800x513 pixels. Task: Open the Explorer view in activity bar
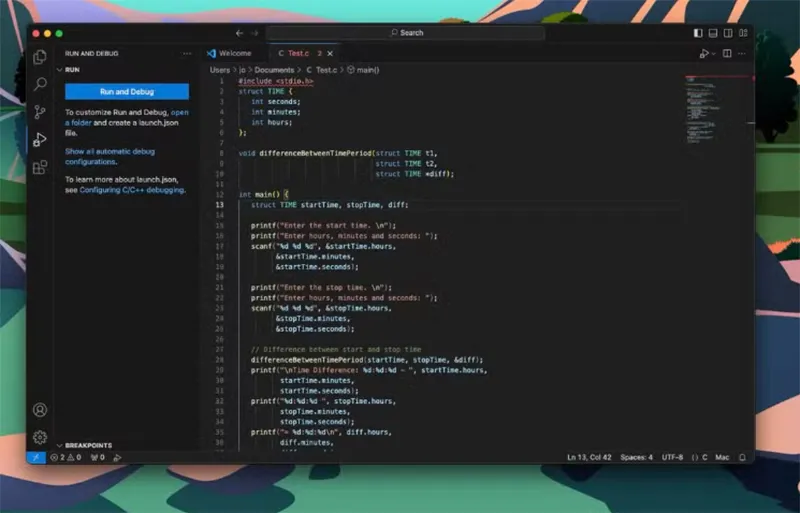pos(40,58)
